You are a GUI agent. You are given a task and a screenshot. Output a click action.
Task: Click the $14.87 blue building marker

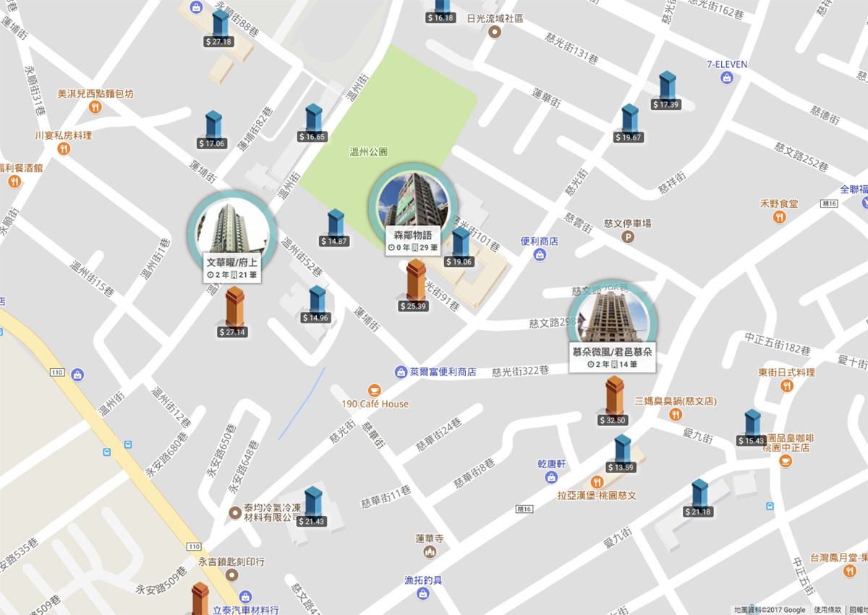pyautogui.click(x=335, y=228)
